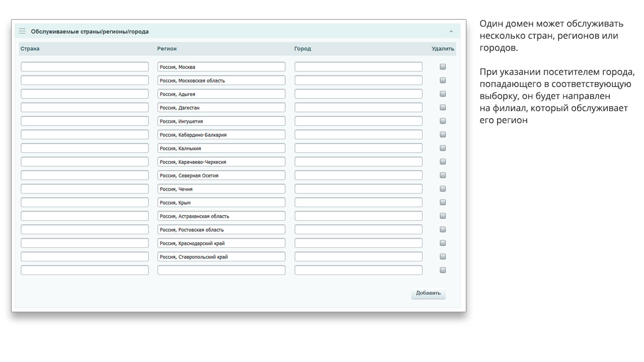
Task: Click the empty region field in last row
Action: (x=221, y=270)
